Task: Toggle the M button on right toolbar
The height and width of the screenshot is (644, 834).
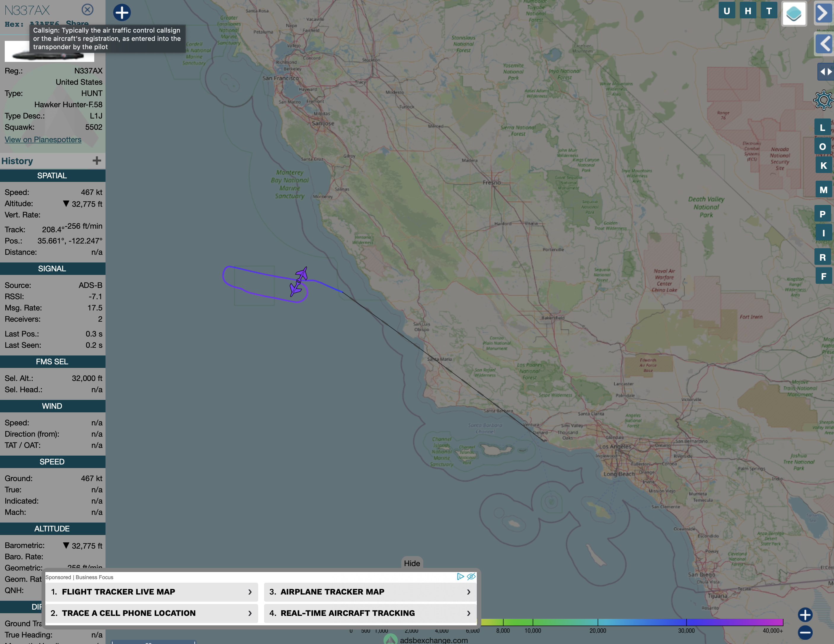Action: 823,190
